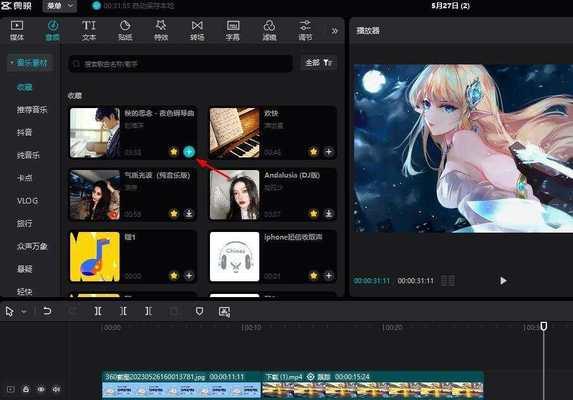Open the pointer tool mode dropdown
The height and width of the screenshot is (400, 573).
[24, 312]
